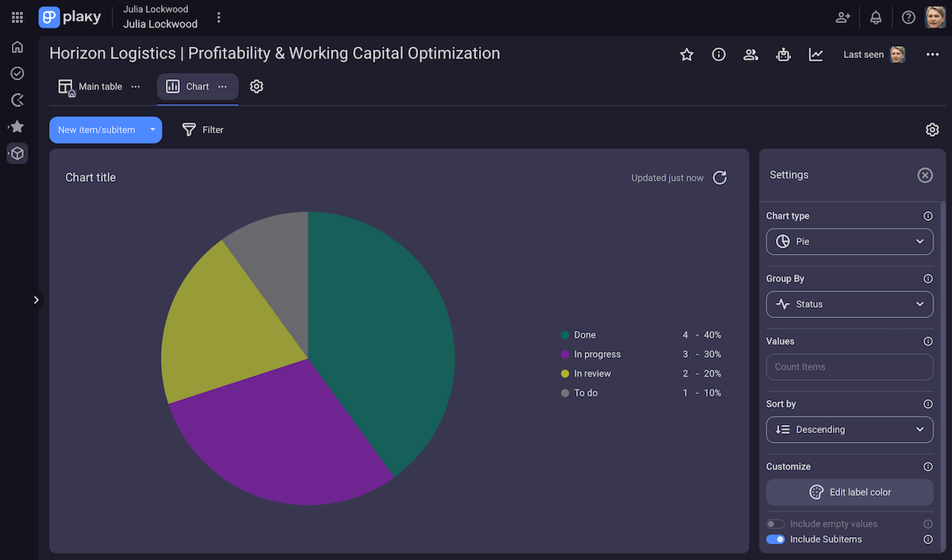Expand the Chart type Pie dropdown
Viewport: 952px width, 560px height.
point(849,241)
